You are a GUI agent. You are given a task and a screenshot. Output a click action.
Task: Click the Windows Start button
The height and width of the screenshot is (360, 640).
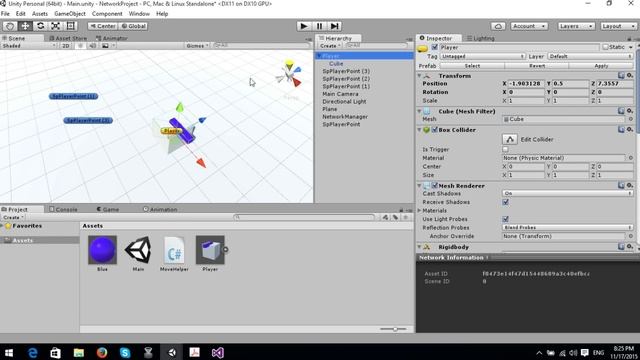[x=9, y=352]
